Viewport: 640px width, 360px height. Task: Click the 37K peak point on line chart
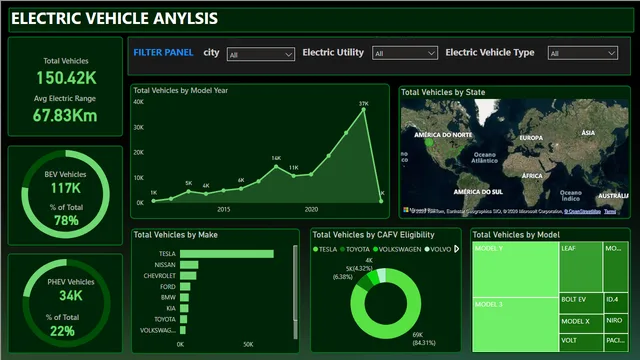click(x=364, y=110)
